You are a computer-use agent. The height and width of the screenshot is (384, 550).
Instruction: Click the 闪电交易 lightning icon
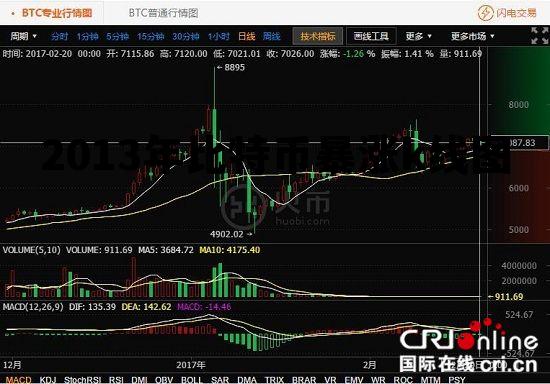point(486,13)
